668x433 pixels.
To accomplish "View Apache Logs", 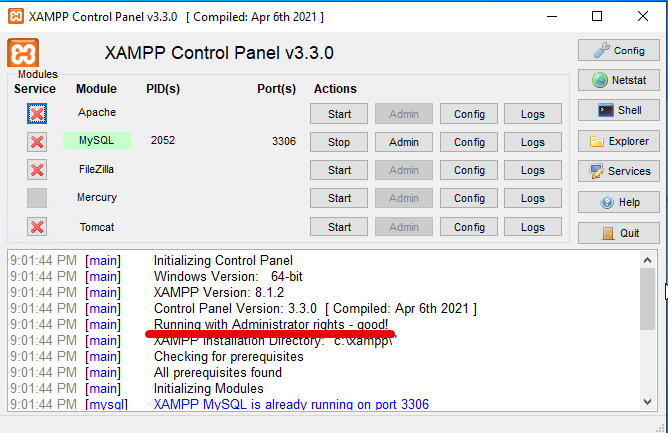I will [533, 114].
